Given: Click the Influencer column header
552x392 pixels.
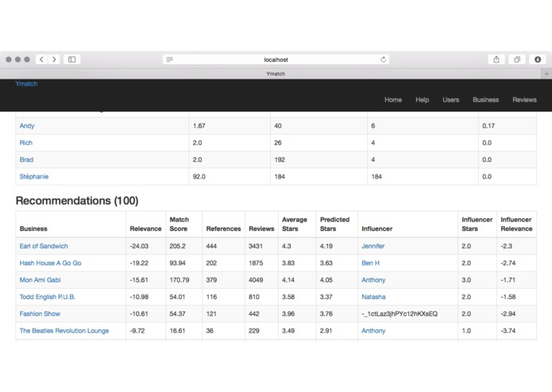Looking at the screenshot, I should coord(376,229).
